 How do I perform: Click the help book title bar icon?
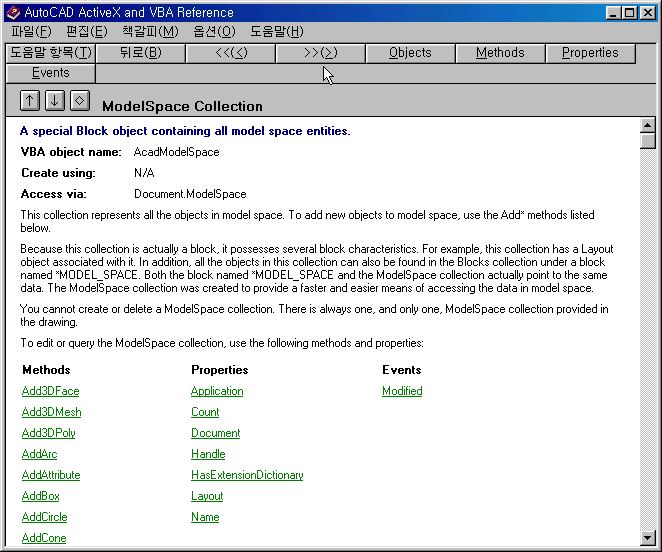click(14, 13)
